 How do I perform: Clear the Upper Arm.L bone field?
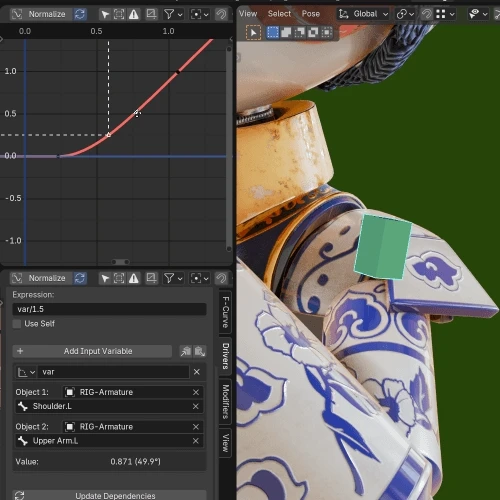196,441
